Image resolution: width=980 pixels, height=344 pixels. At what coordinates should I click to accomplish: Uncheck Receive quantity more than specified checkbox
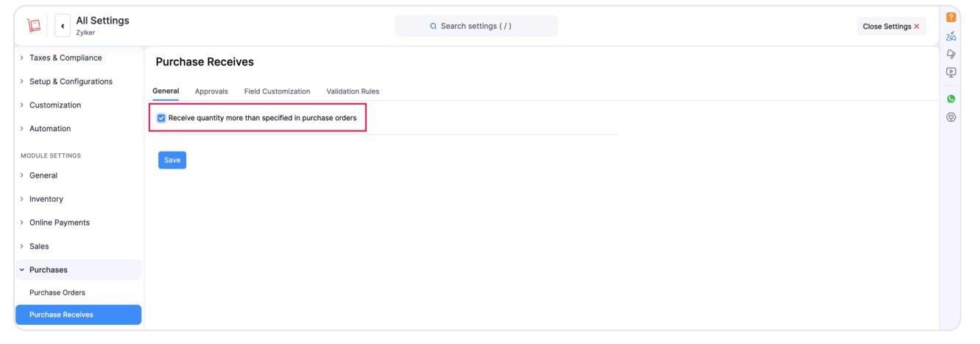point(161,118)
